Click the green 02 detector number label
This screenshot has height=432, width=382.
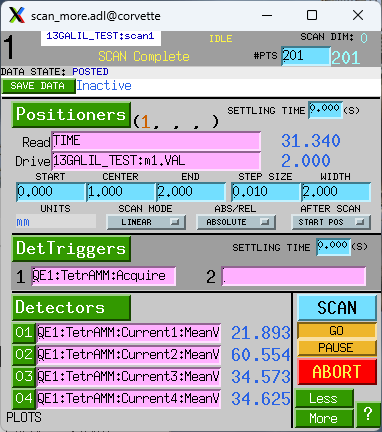click(24, 355)
